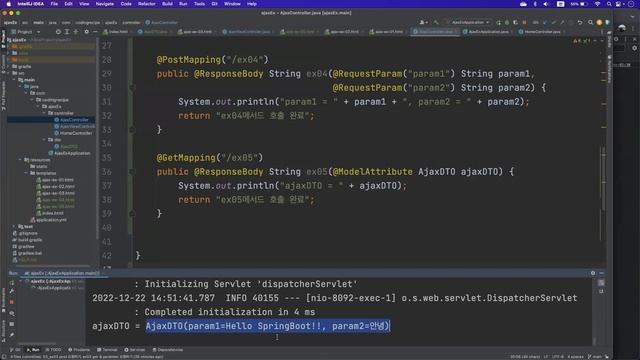Toggle pin tab icon in Run panel

coord(12,335)
